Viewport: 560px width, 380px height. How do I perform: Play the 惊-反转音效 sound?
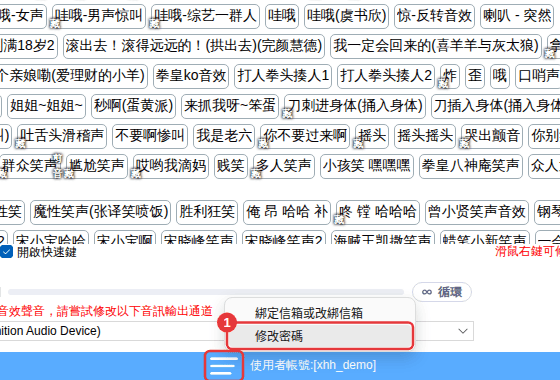tap(434, 16)
